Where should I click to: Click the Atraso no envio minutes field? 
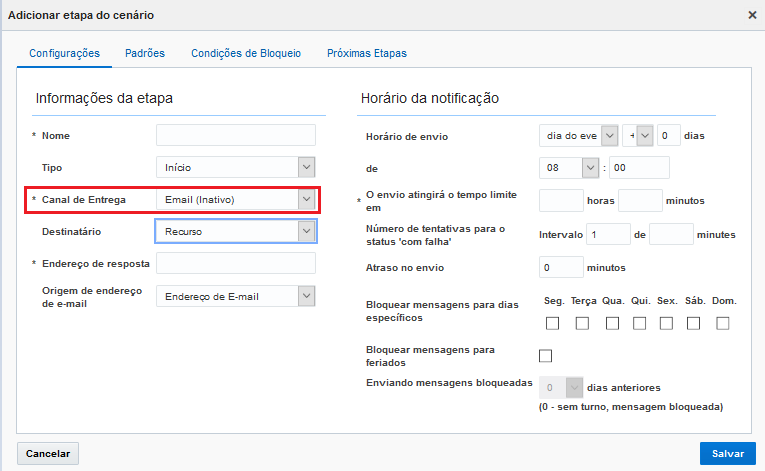click(x=561, y=267)
